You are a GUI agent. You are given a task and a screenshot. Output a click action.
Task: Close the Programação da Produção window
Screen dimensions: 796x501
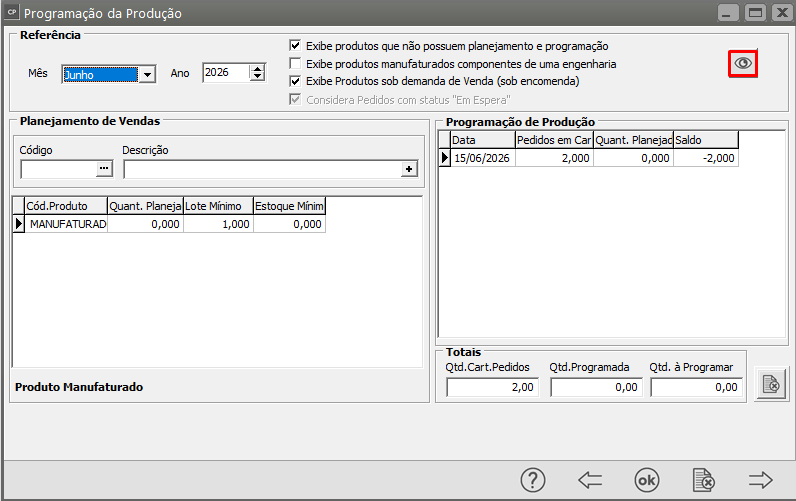(x=782, y=13)
